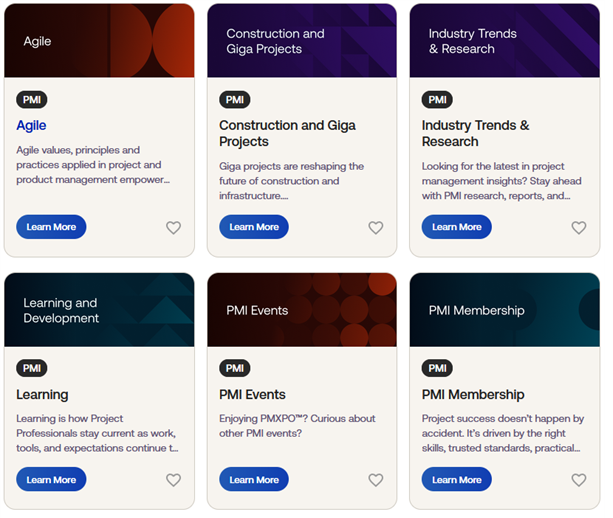Click the PMI tag on the Learning card
The image size is (613, 518).
(32, 368)
